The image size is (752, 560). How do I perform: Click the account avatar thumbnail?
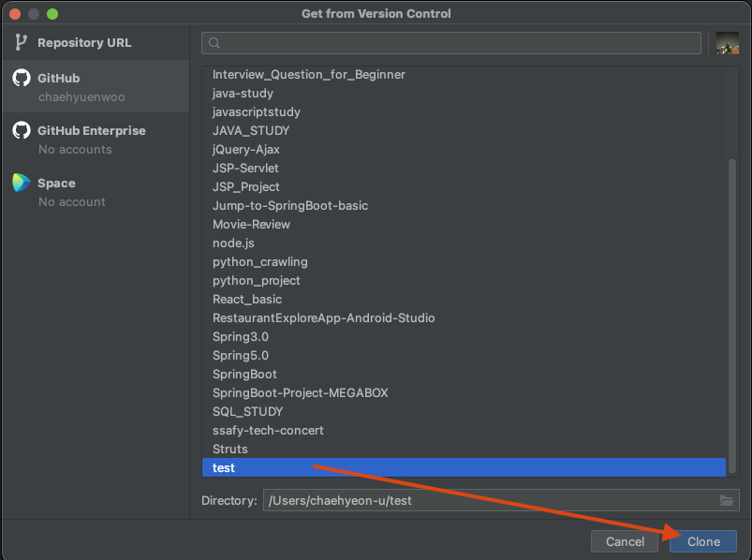coord(727,43)
